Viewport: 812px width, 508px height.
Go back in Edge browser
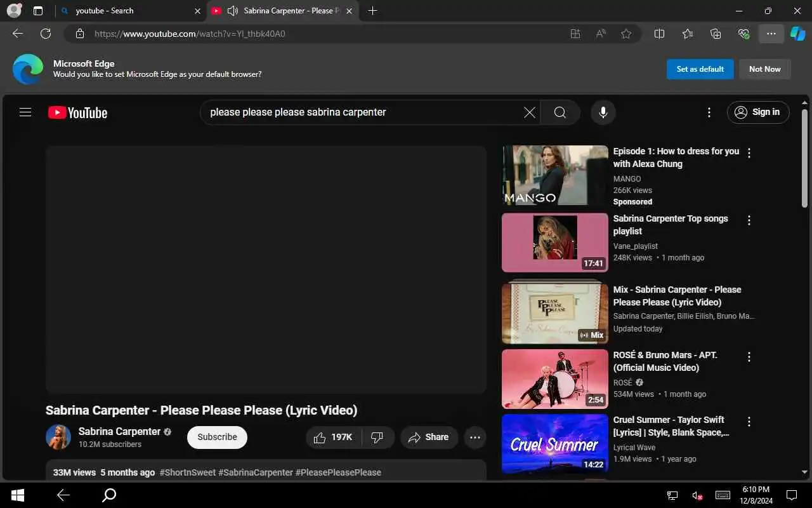[x=18, y=34]
